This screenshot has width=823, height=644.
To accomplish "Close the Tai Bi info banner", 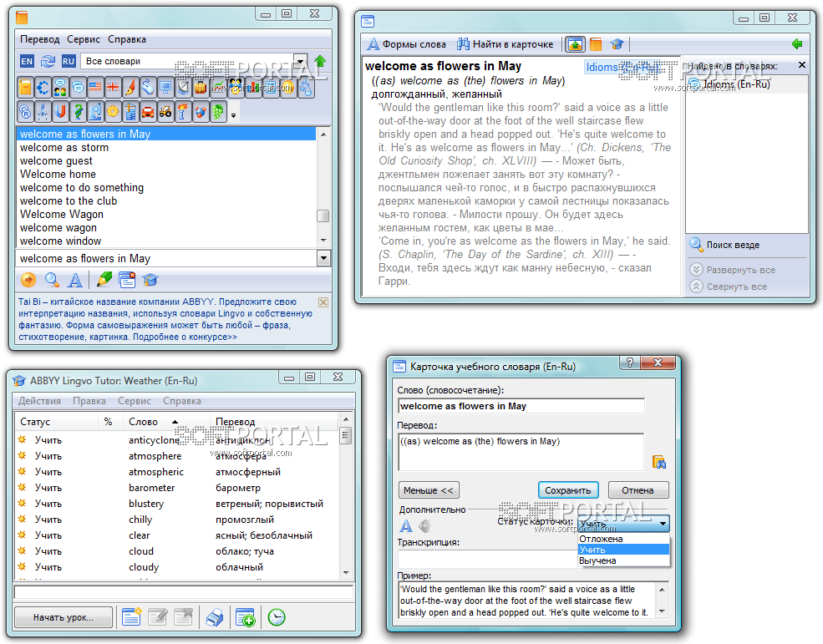I will click(x=323, y=302).
